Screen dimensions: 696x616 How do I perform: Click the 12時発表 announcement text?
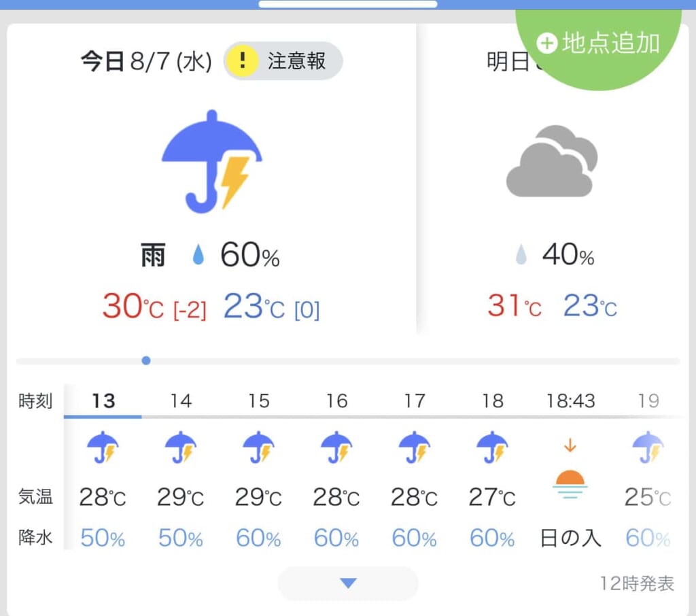639,583
